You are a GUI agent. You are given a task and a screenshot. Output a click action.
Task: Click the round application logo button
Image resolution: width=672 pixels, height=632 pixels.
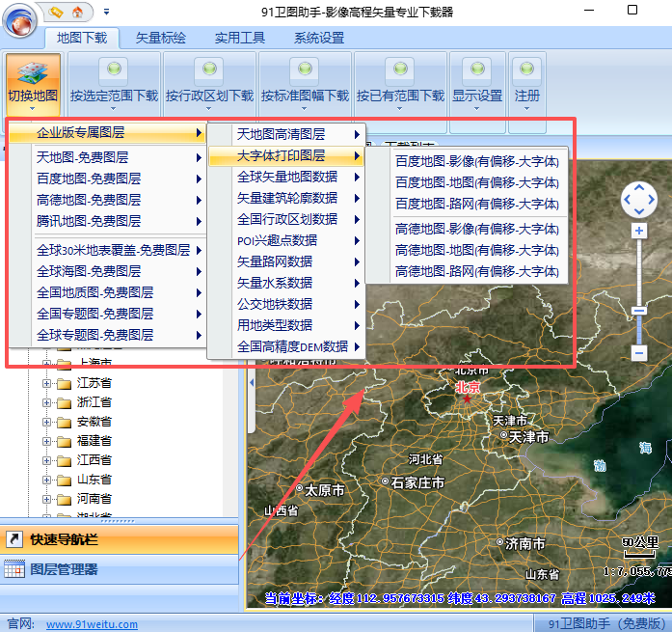point(19,19)
